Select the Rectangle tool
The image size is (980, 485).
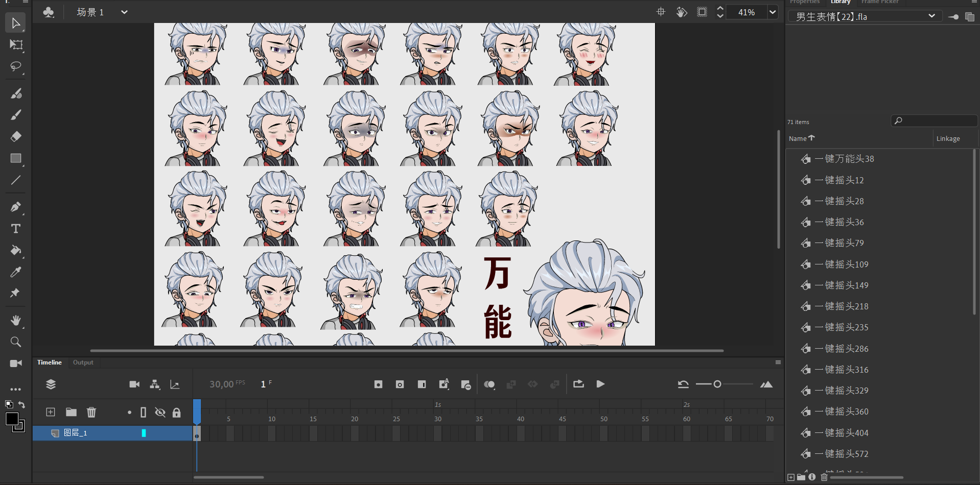(16, 158)
